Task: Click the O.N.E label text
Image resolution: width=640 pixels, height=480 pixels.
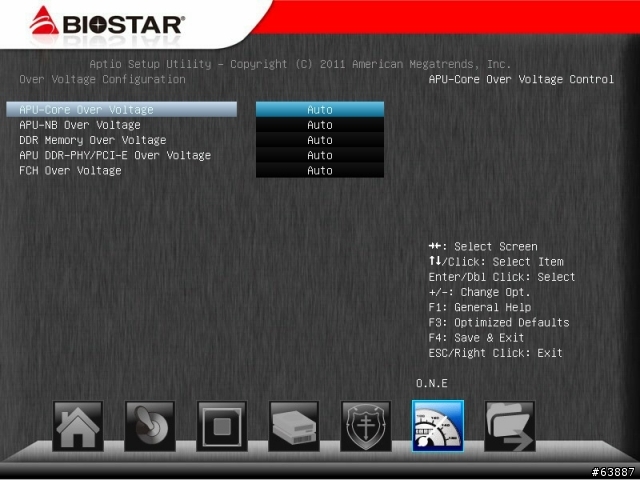Action: coord(432,383)
